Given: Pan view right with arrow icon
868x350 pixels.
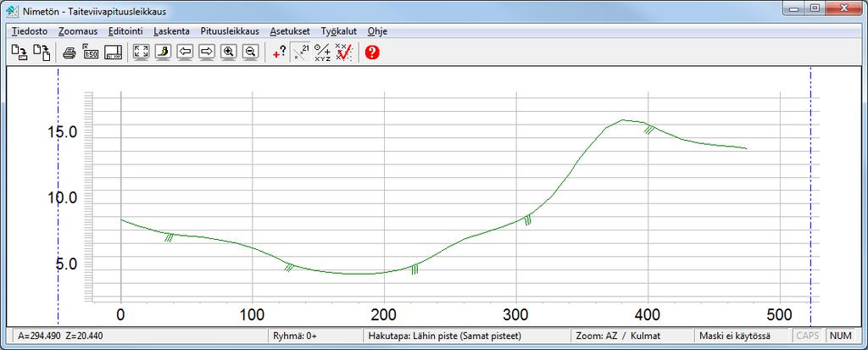Looking at the screenshot, I should tap(207, 53).
